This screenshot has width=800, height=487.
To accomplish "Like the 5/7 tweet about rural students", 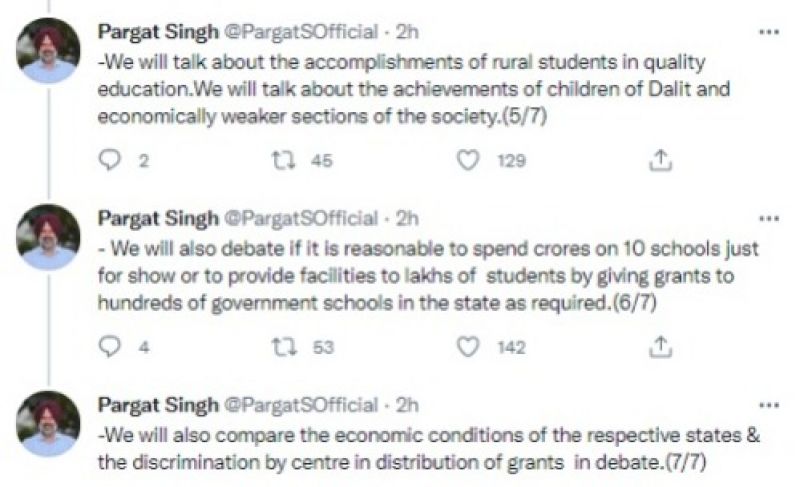I will point(468,160).
